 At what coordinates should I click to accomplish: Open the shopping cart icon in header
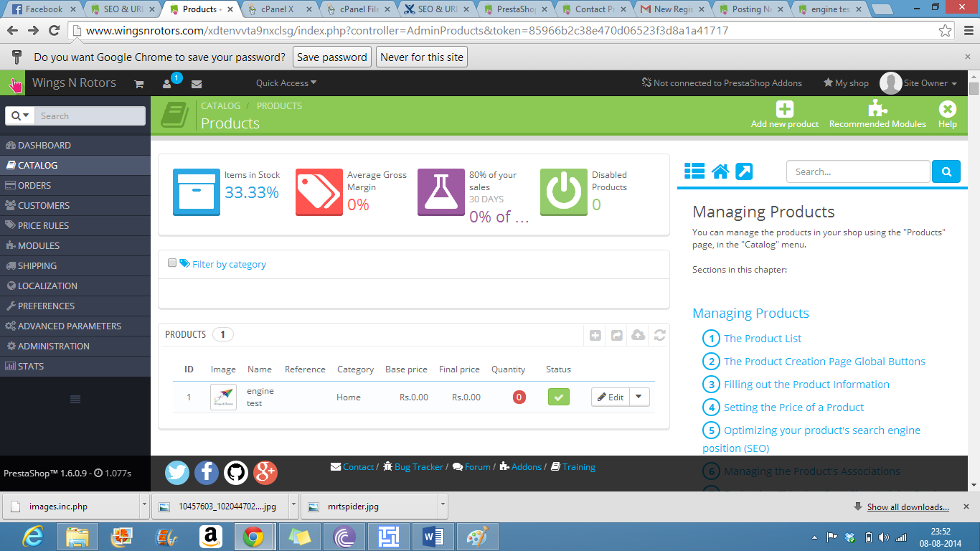[139, 83]
